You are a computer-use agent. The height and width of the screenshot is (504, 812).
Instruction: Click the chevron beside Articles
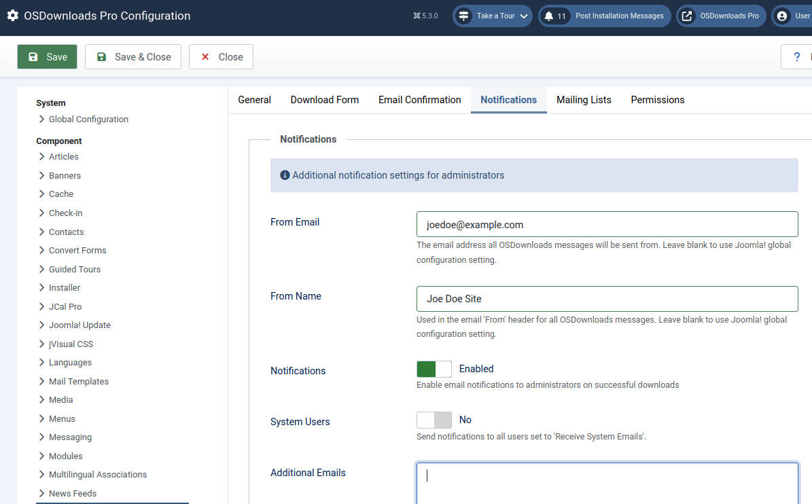(41, 156)
